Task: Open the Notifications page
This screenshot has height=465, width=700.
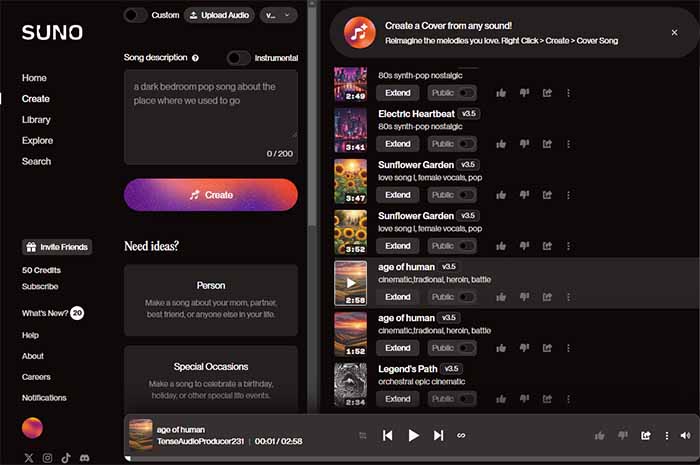Action: coord(44,398)
